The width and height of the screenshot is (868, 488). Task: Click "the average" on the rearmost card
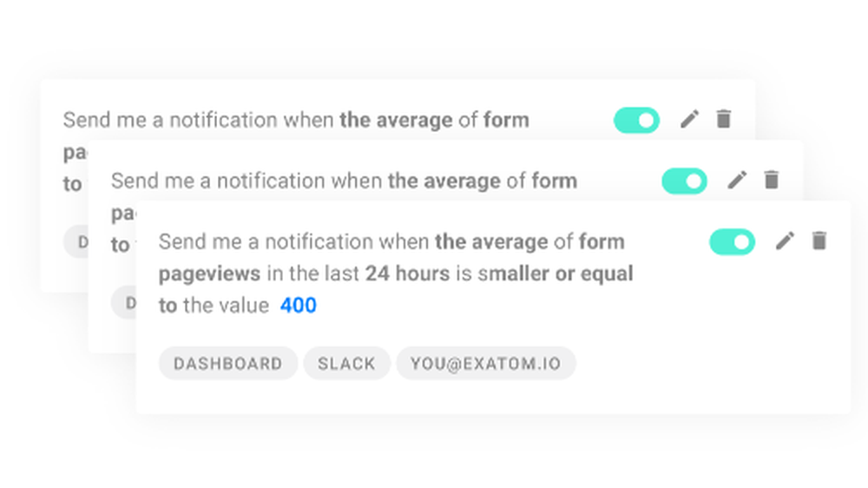coord(396,120)
